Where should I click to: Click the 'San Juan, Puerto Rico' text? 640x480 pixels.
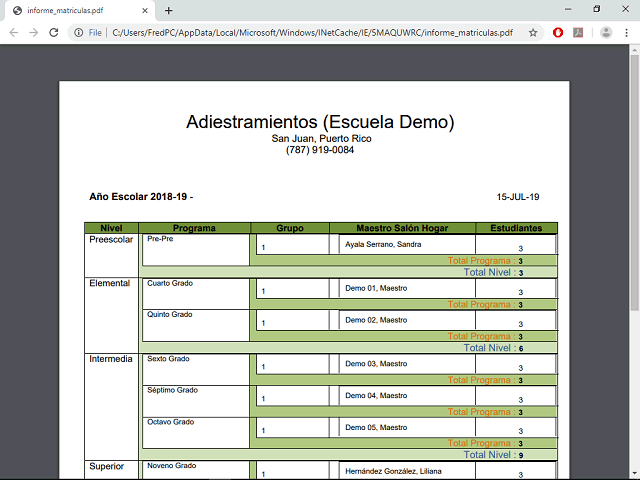(321, 139)
